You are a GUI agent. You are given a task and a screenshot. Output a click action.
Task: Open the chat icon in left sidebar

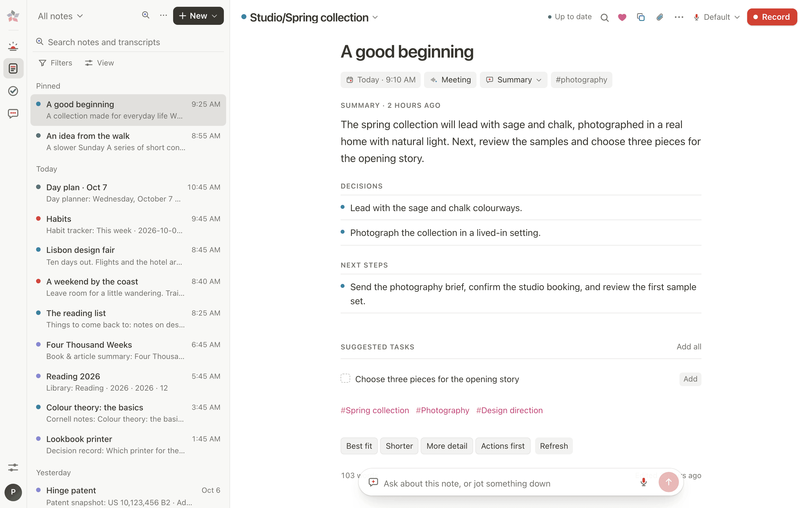[x=13, y=113]
